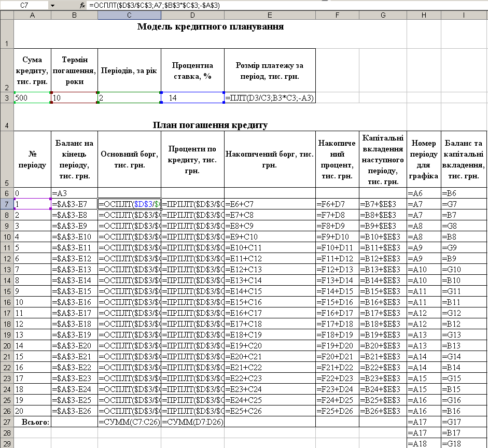Select column G header
488x448 pixels.
(383, 15)
